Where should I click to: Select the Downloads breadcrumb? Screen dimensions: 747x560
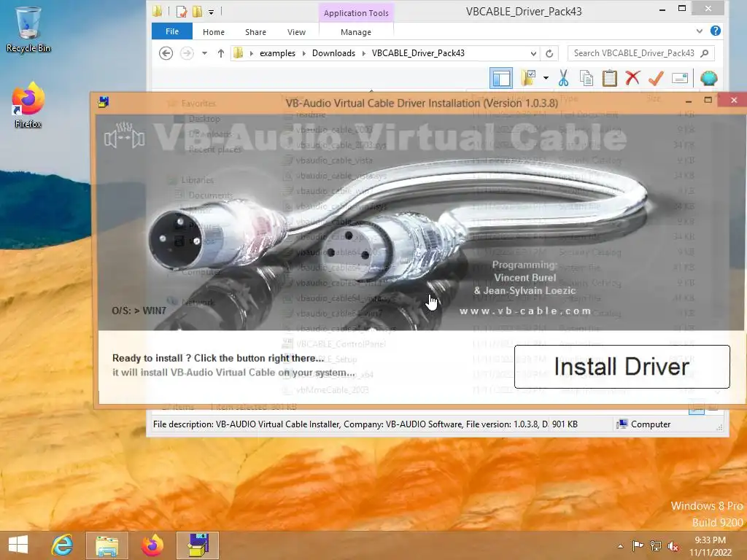[x=333, y=52]
